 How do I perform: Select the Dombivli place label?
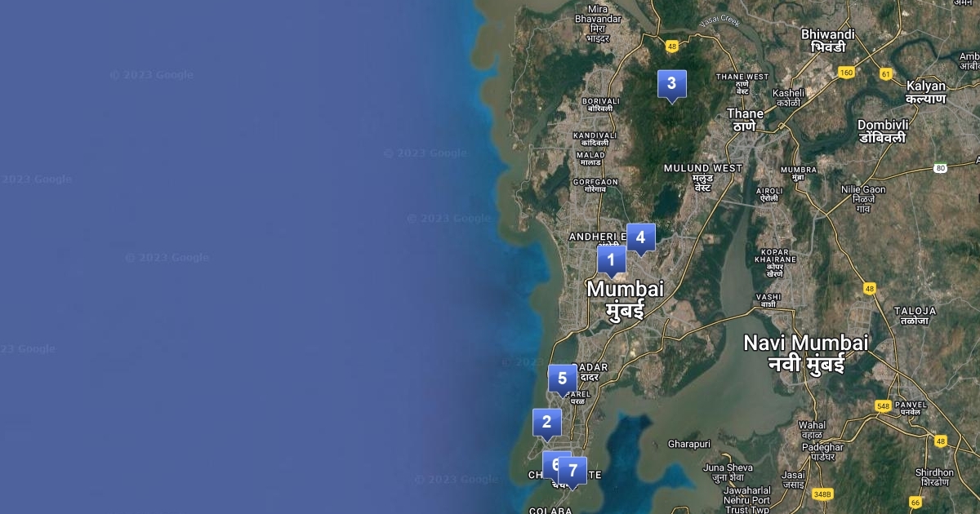[x=884, y=131]
